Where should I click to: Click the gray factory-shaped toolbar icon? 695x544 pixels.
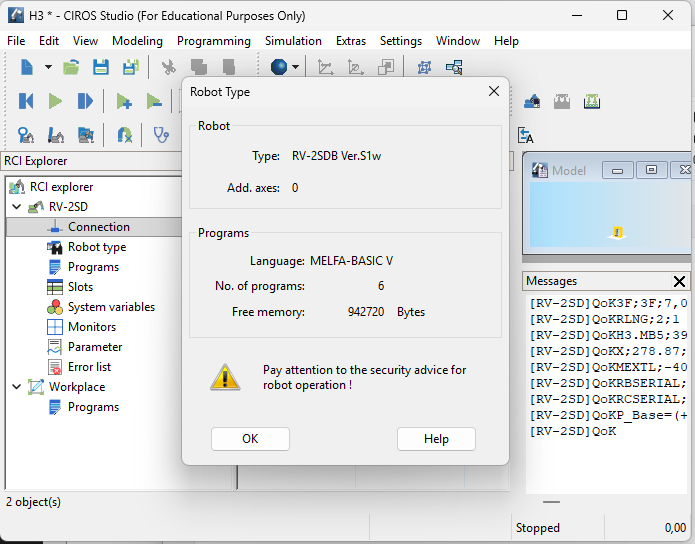[562, 102]
